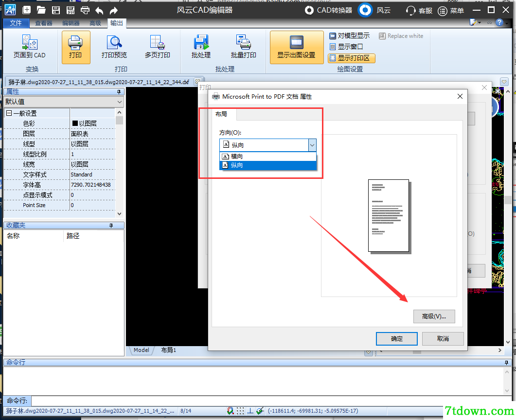Toggle status bar checkmark snap icon
516x420 pixels.
(260, 411)
